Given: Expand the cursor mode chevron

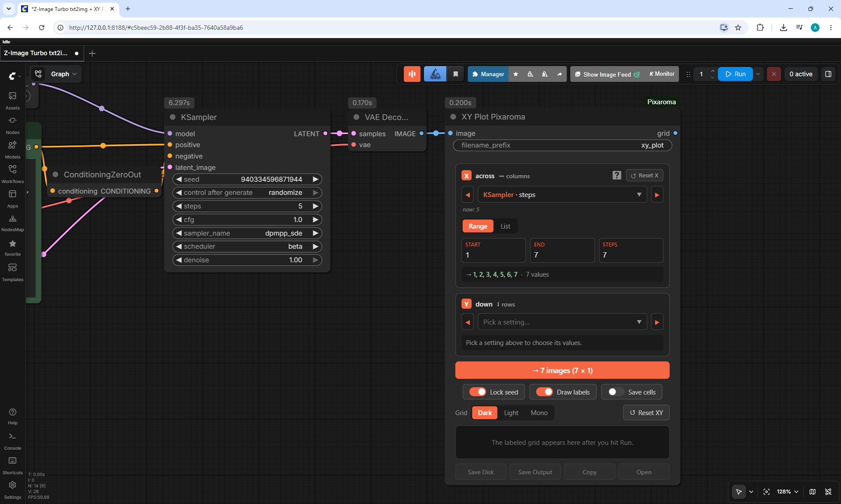Looking at the screenshot, I should pyautogui.click(x=751, y=492).
